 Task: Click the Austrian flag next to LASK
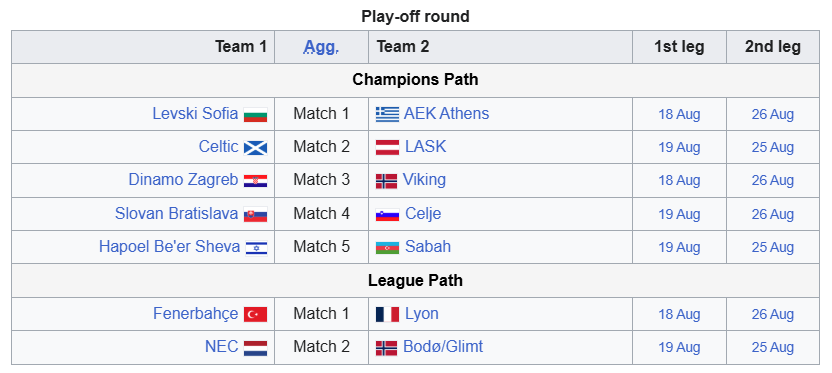pyautogui.click(x=387, y=148)
